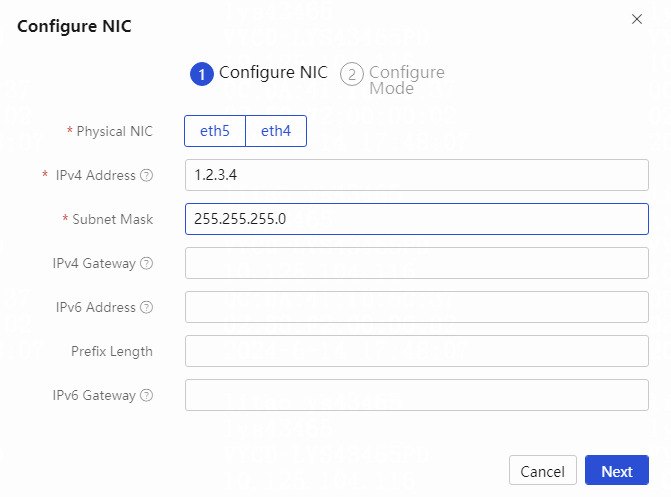The image size is (671, 497).
Task: Focus the IPv4 Gateway field
Action: tap(417, 263)
